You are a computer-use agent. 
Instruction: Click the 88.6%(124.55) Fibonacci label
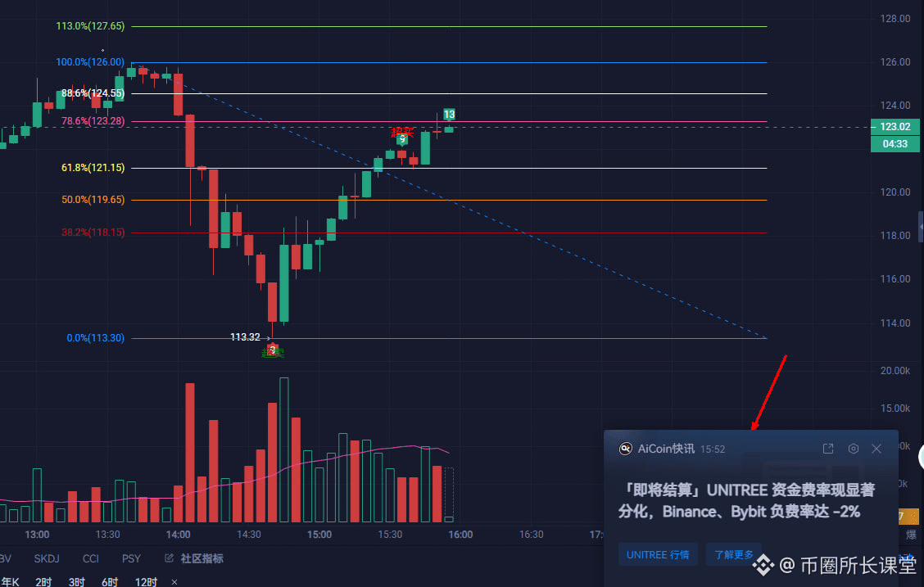click(93, 93)
